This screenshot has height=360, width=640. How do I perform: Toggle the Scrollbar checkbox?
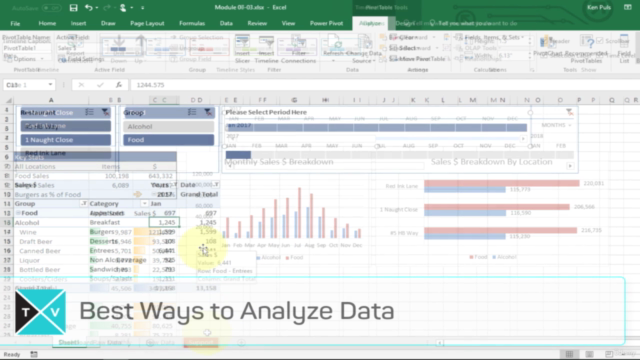(x=599, y=41)
